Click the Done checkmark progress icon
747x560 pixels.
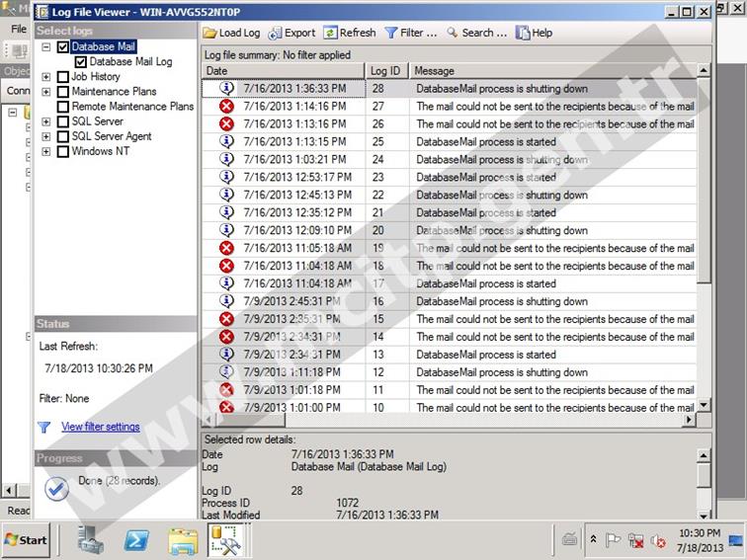[x=56, y=489]
